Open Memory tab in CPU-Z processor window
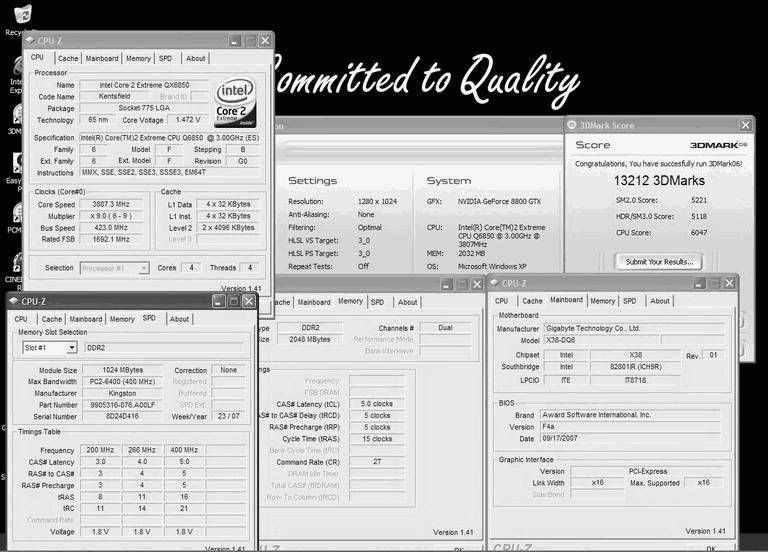The image size is (768, 552). [x=138, y=58]
